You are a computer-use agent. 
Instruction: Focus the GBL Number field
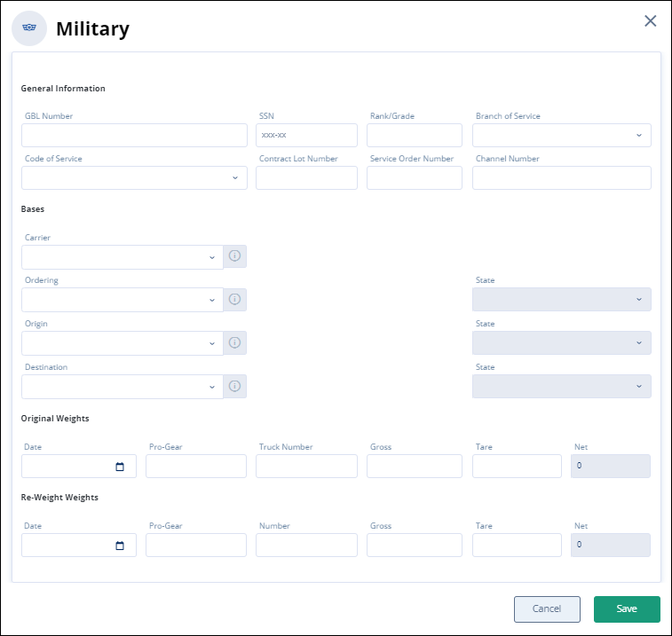[134, 135]
